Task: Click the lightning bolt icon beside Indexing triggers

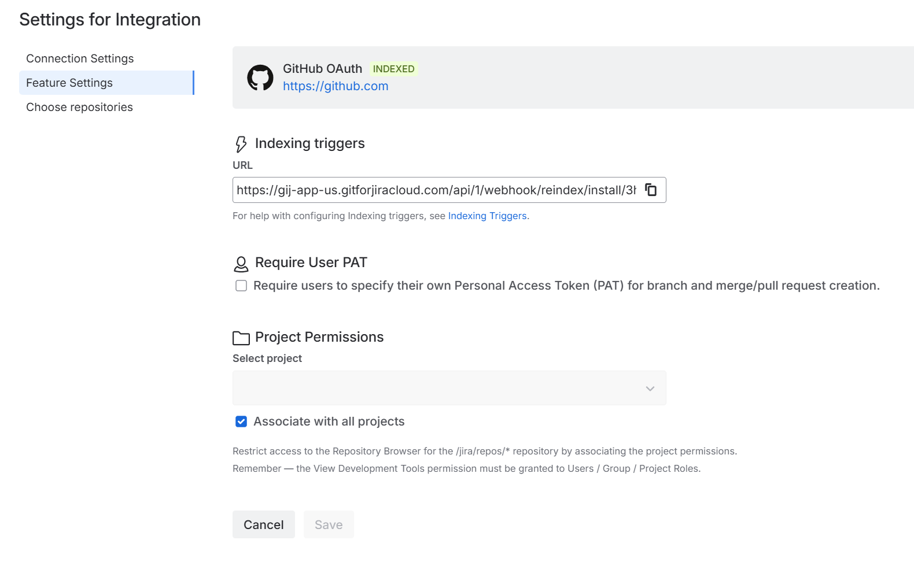Action: point(241,144)
